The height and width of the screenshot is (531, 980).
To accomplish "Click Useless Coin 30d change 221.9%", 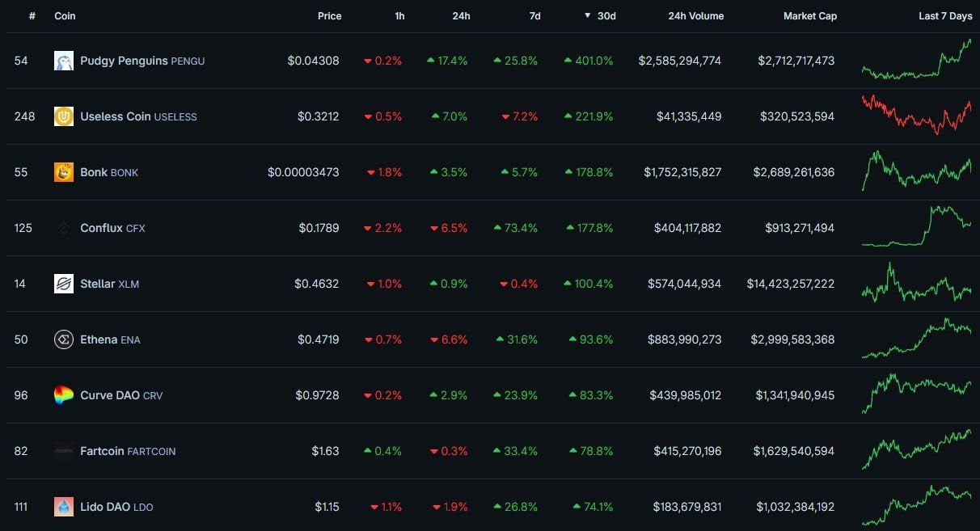I will [589, 116].
